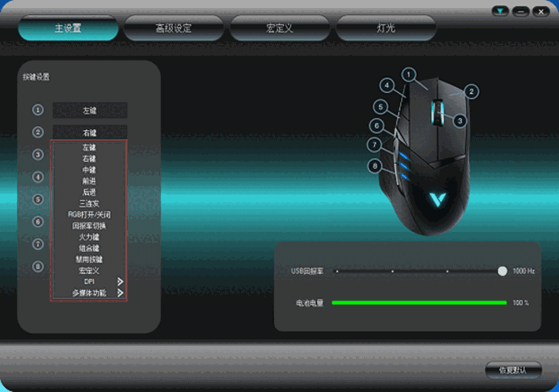Image resolution: width=559 pixels, height=392 pixels.
Task: Click the 电池电量 label
Action: (x=310, y=303)
